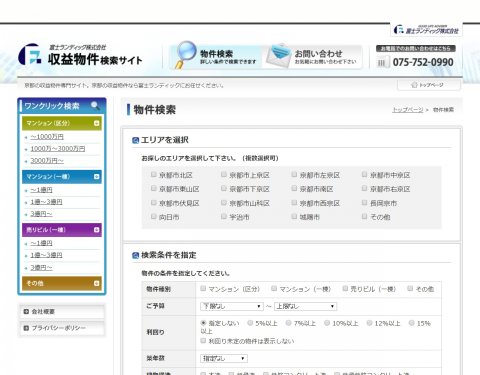The width and height of the screenshot is (480, 375).
Task: Expand the マンション(一棟) plus icon
Action: (x=96, y=177)
